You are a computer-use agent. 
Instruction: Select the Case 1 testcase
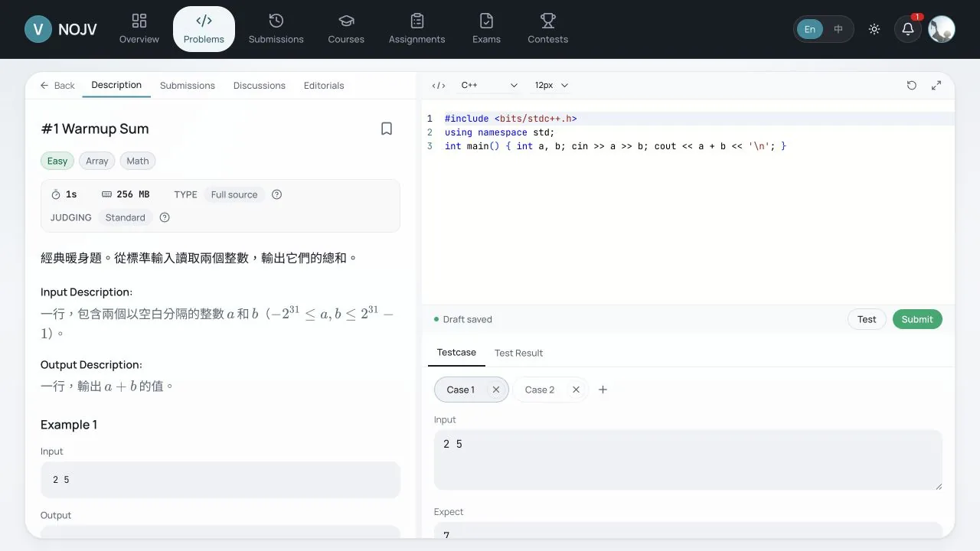461,390
